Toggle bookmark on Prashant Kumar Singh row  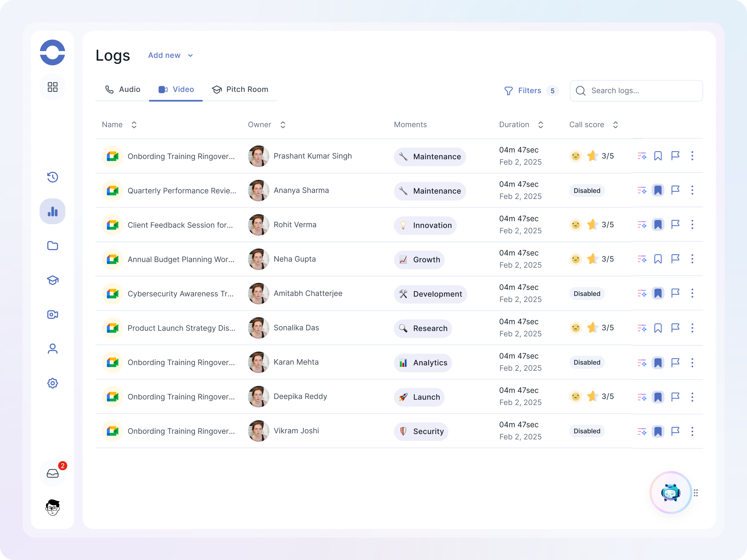tap(658, 156)
